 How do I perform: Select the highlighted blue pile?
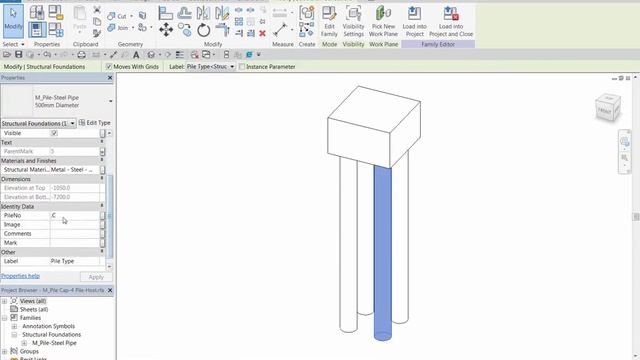[383, 253]
